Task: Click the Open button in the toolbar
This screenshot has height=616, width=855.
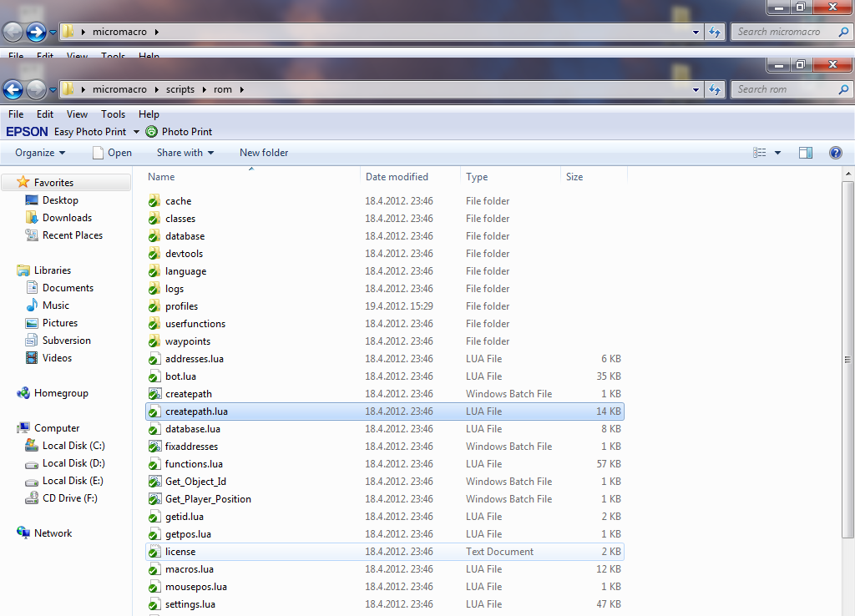Action: point(112,153)
